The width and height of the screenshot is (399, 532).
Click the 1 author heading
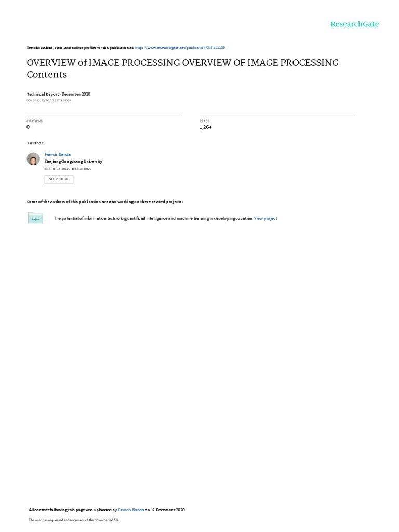point(36,143)
